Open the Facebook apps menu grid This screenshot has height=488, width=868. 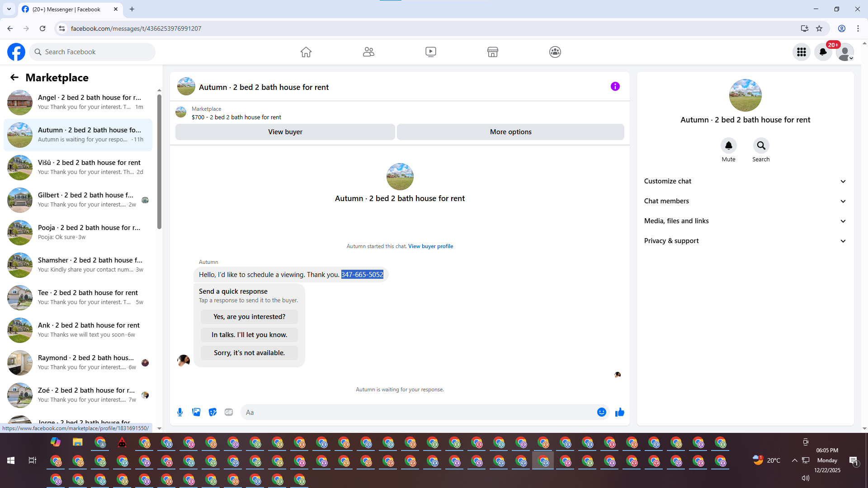[x=801, y=52]
